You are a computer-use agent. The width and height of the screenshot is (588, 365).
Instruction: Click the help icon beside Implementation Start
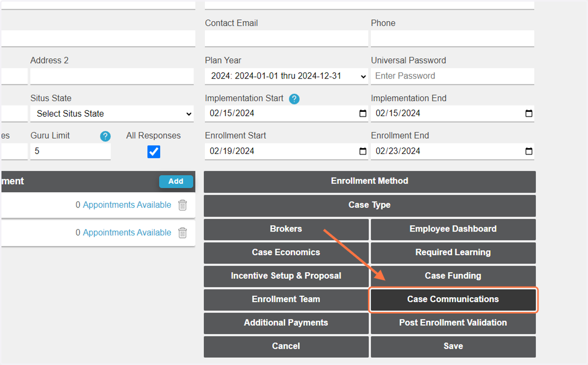point(294,99)
